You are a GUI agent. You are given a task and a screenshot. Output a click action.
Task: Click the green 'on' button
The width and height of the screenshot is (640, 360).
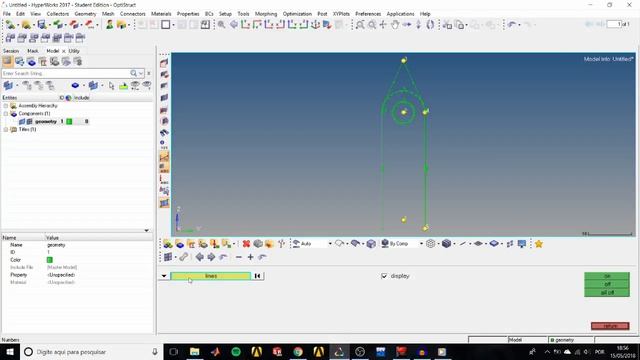607,276
